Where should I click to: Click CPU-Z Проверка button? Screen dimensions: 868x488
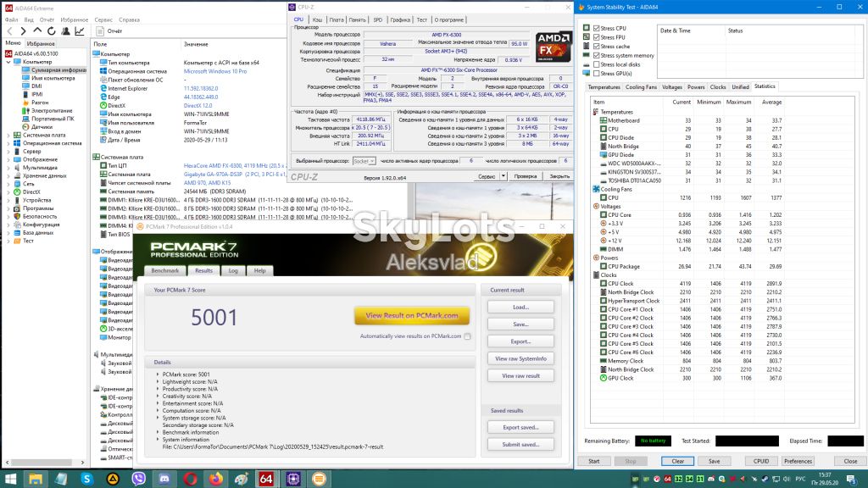pos(525,176)
